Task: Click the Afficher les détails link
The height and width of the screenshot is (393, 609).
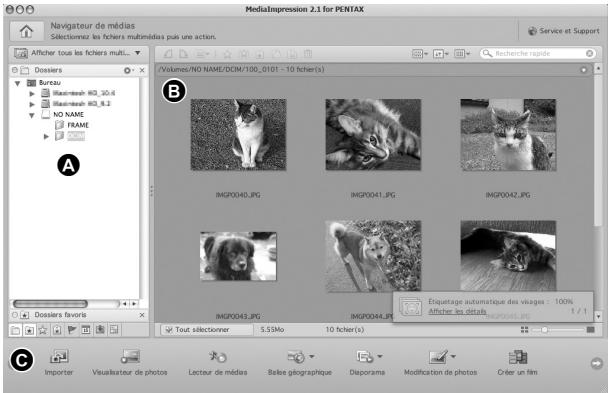Action: coord(457,311)
